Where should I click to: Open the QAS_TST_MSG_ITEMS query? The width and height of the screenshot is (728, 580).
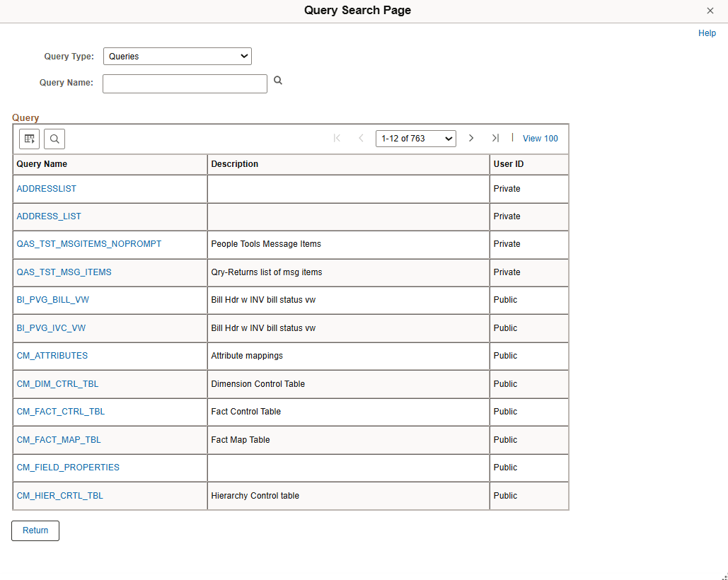tap(64, 272)
